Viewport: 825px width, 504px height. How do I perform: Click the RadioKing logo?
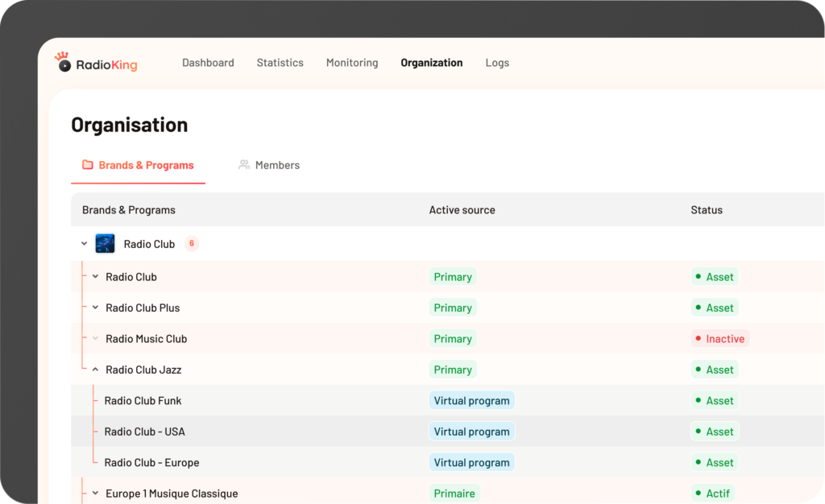[x=96, y=63]
